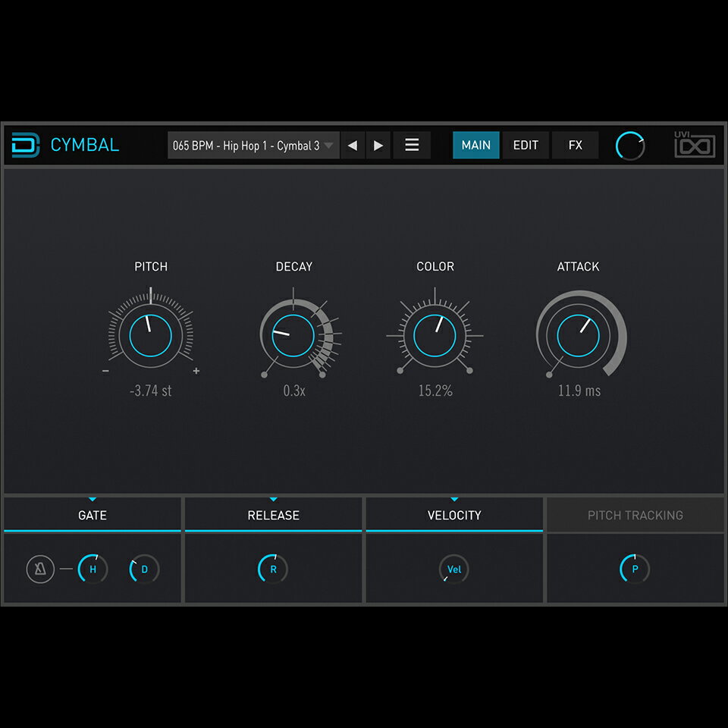
Task: Click the PITCH value reading -3.74 st
Action: coord(150,391)
